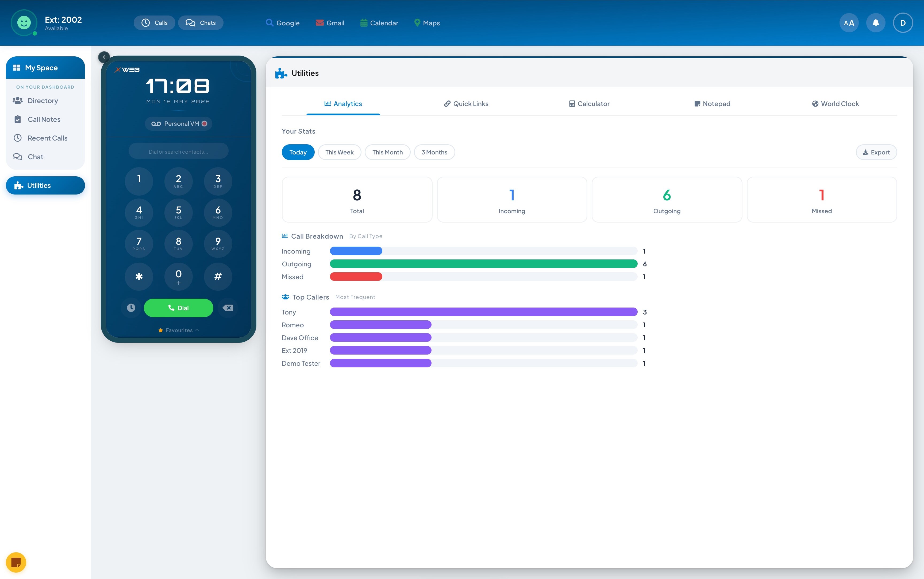Viewport: 924px width, 579px height.
Task: Click the Total calls stat card
Action: (357, 200)
